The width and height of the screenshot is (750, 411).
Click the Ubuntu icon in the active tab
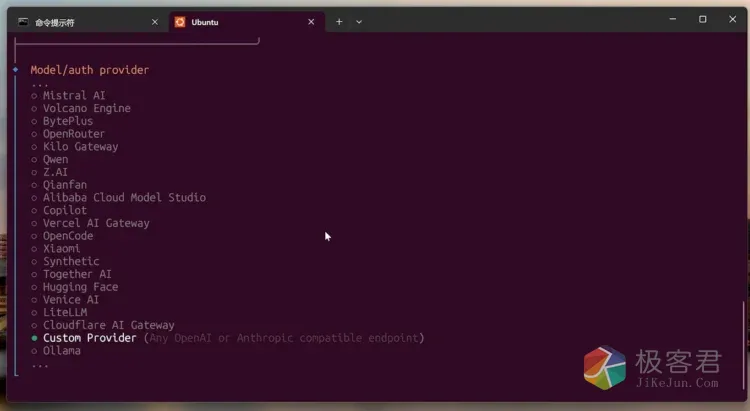[180, 21]
